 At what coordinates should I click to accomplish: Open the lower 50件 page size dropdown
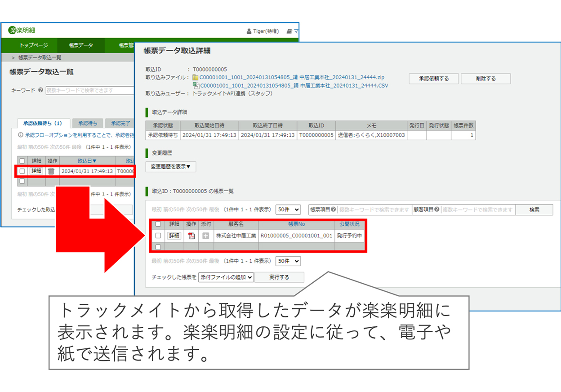pyautogui.click(x=288, y=261)
